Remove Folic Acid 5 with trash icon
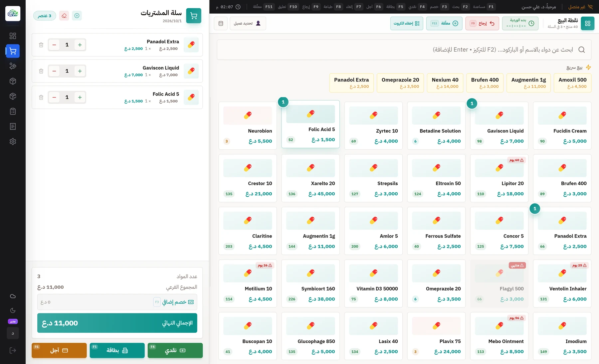 [x=41, y=97]
